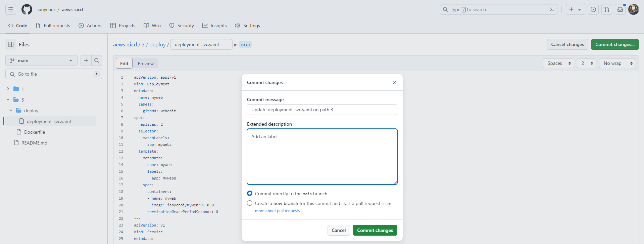This screenshot has height=244, width=644.
Task: Click the header search box
Action: (x=499, y=9)
